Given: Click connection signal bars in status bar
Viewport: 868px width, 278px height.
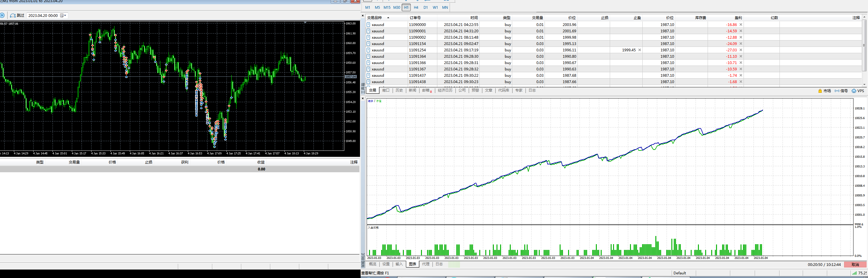Looking at the screenshot, I should 854,273.
